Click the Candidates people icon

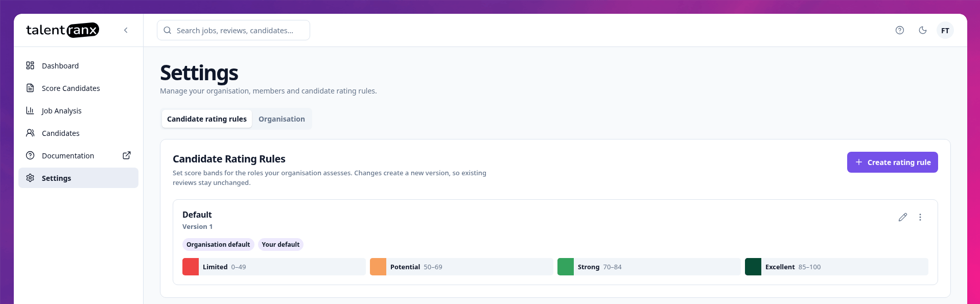[x=30, y=133]
